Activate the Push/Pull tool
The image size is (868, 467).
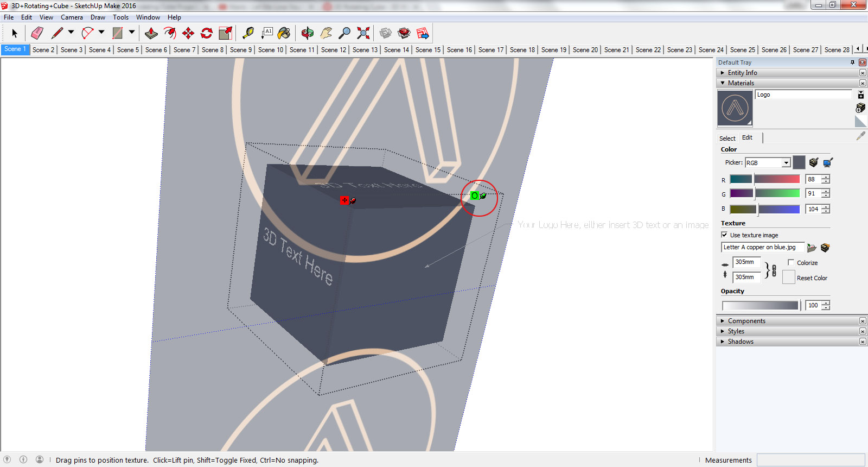click(151, 33)
